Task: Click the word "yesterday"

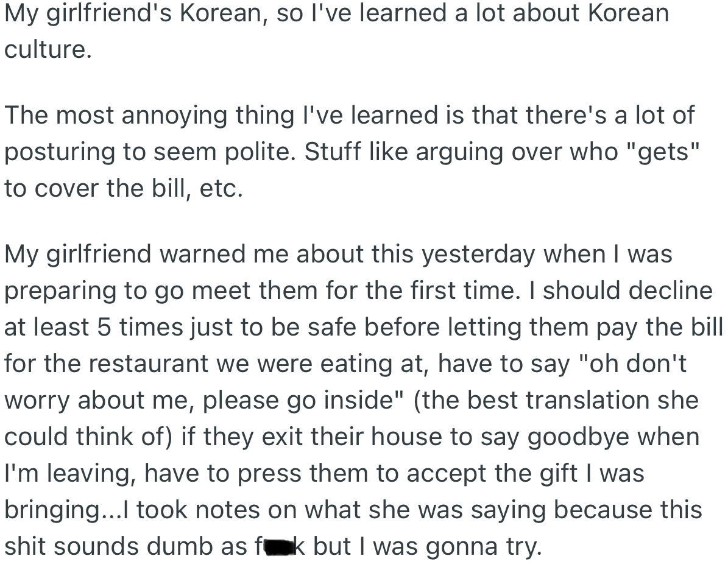Action: coord(478,255)
